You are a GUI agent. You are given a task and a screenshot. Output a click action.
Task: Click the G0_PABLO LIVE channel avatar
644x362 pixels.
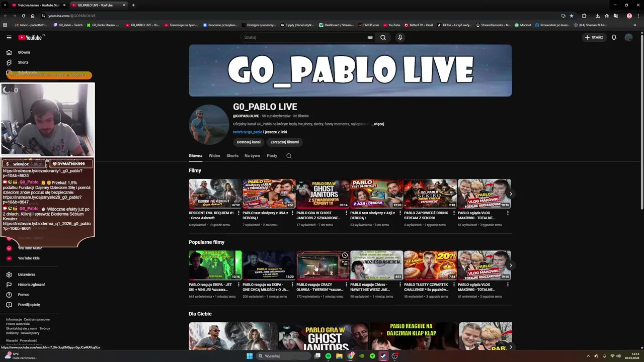pos(209,124)
